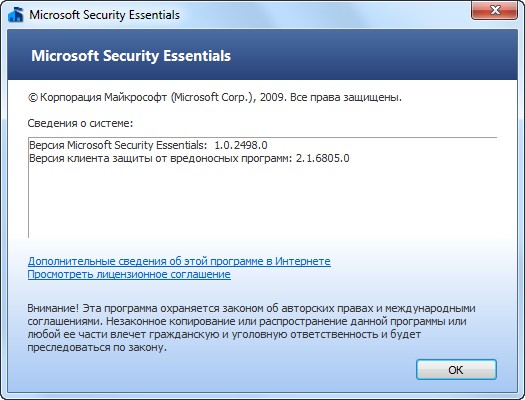Open the 'Дополнительные сведения об этой программе в Интернете' link

[179, 261]
